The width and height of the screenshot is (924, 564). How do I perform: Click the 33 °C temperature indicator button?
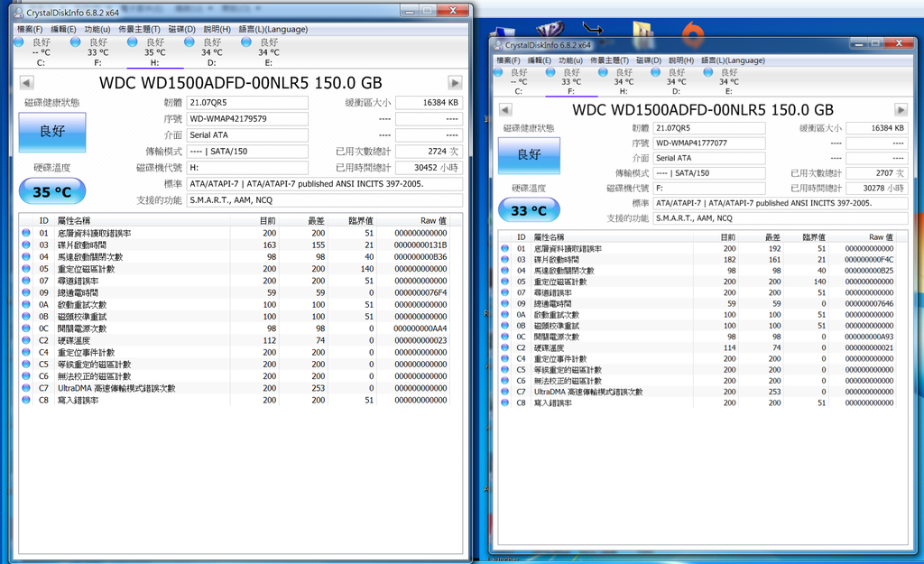tap(529, 211)
